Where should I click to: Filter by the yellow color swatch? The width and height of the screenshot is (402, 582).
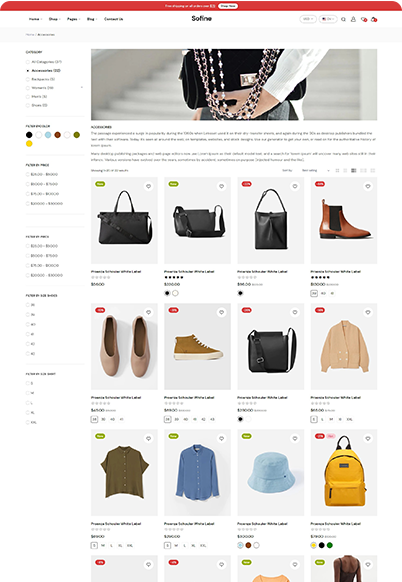coord(29,144)
